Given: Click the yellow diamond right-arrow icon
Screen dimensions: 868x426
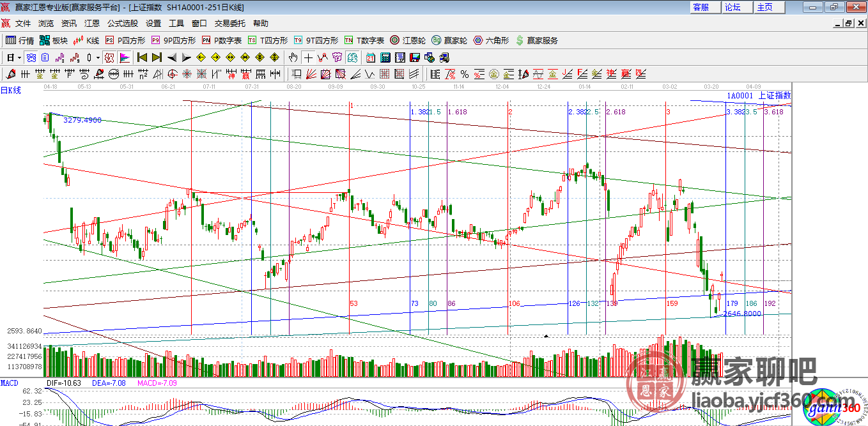Looking at the screenshot, I should pos(215,57).
